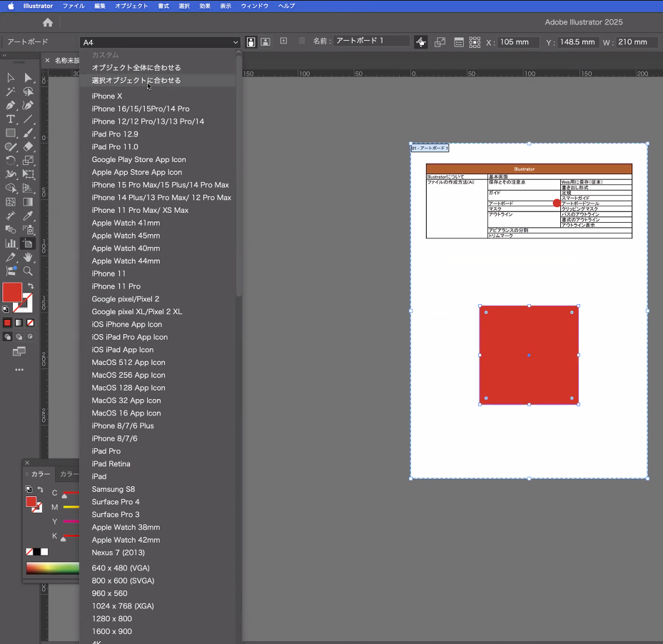Image resolution: width=663 pixels, height=644 pixels.
Task: Activate the Hand tool
Action: [28, 257]
